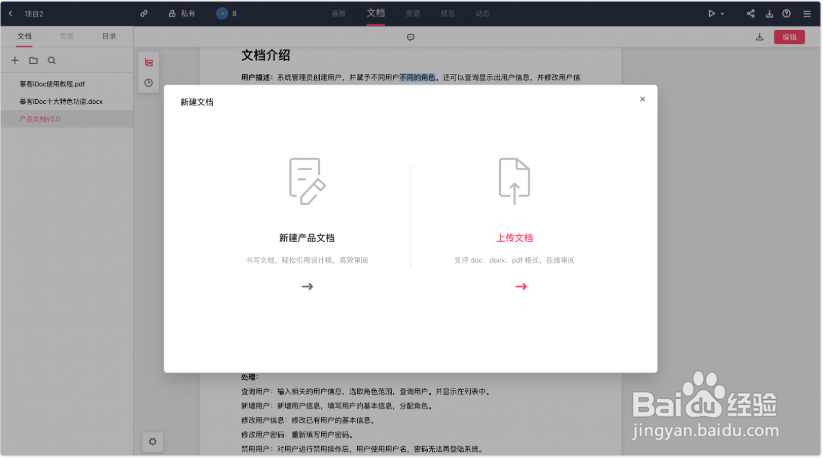Open comments bubble icon

pyautogui.click(x=410, y=37)
